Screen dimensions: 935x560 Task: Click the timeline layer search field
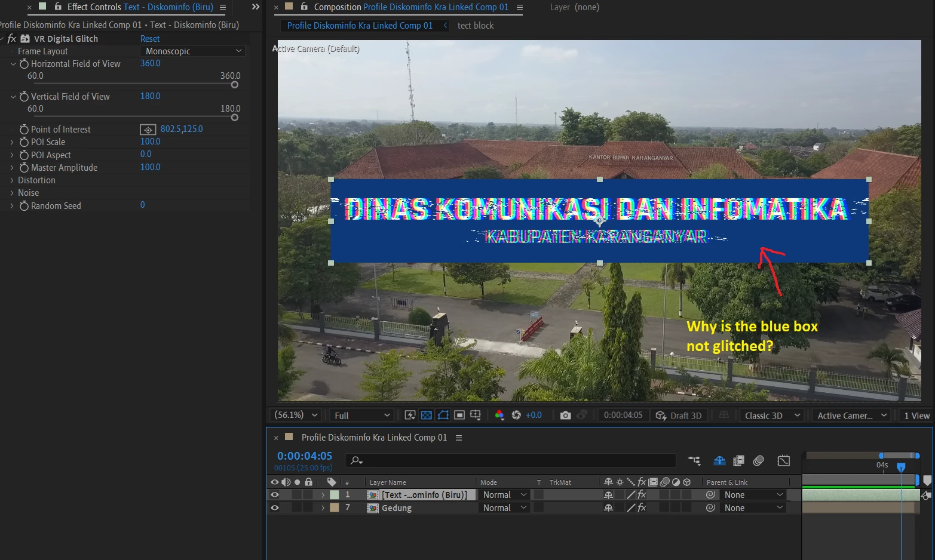pos(510,460)
